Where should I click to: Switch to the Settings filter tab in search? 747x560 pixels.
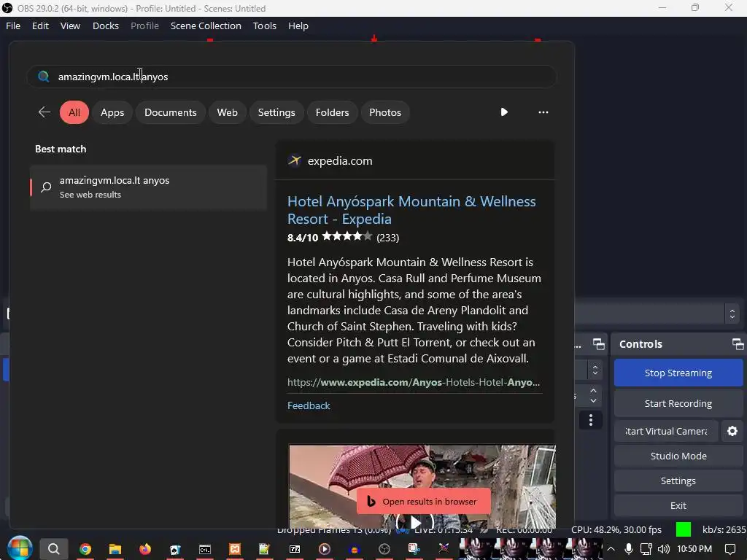[x=276, y=112]
